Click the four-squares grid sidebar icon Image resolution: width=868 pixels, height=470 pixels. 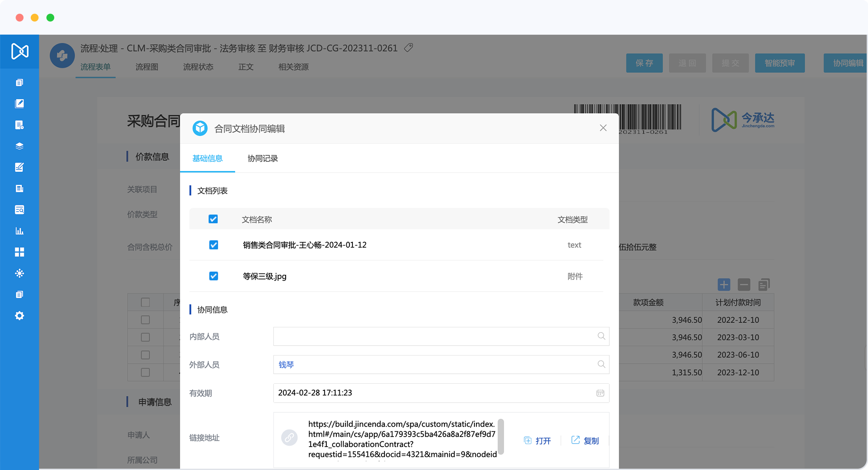coord(20,252)
